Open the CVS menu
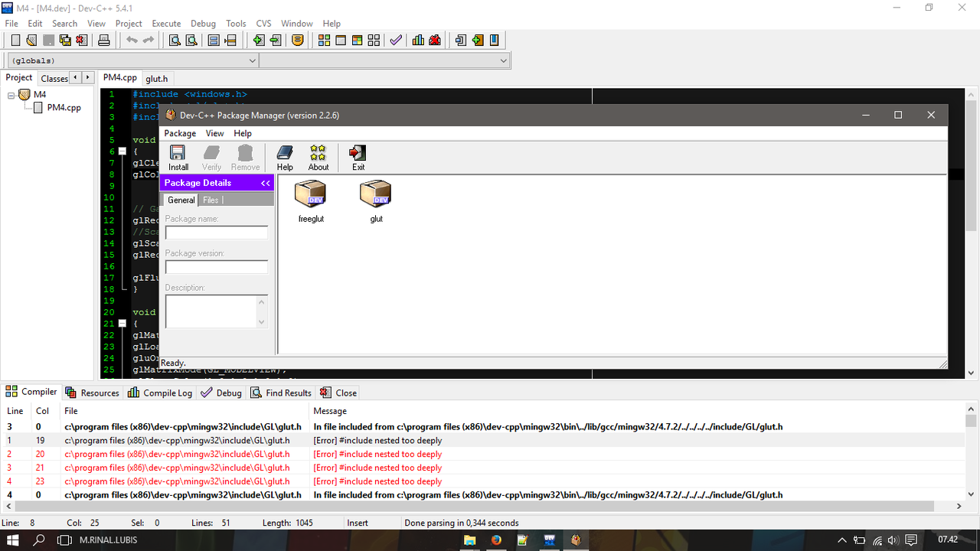Screen dimensions: 980x551 (x=263, y=24)
